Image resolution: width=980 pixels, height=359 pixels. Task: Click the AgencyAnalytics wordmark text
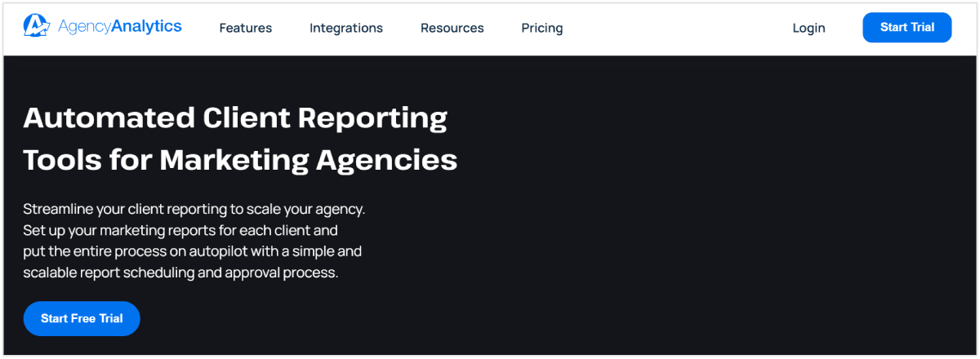click(x=119, y=27)
